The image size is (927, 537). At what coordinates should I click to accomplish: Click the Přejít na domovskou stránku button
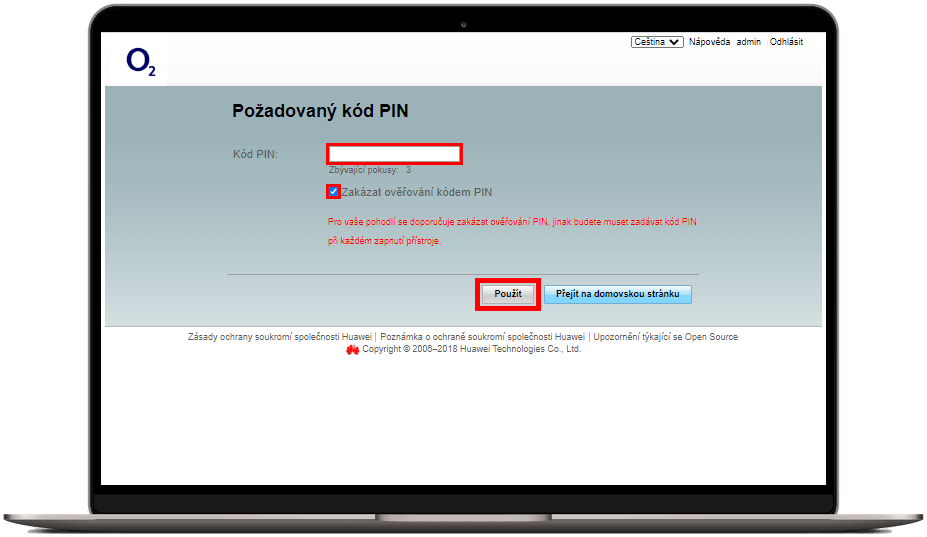pyautogui.click(x=617, y=294)
